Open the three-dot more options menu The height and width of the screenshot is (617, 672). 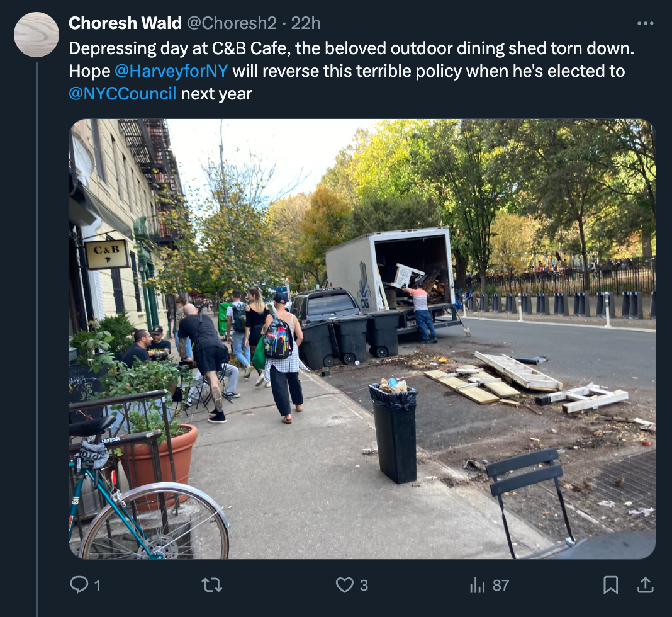coord(645,23)
